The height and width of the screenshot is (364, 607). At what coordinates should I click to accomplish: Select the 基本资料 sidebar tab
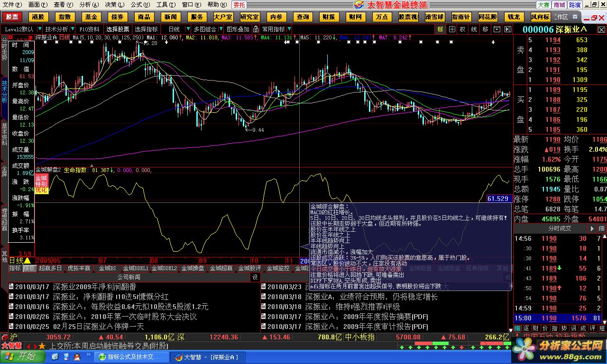(x=4, y=134)
